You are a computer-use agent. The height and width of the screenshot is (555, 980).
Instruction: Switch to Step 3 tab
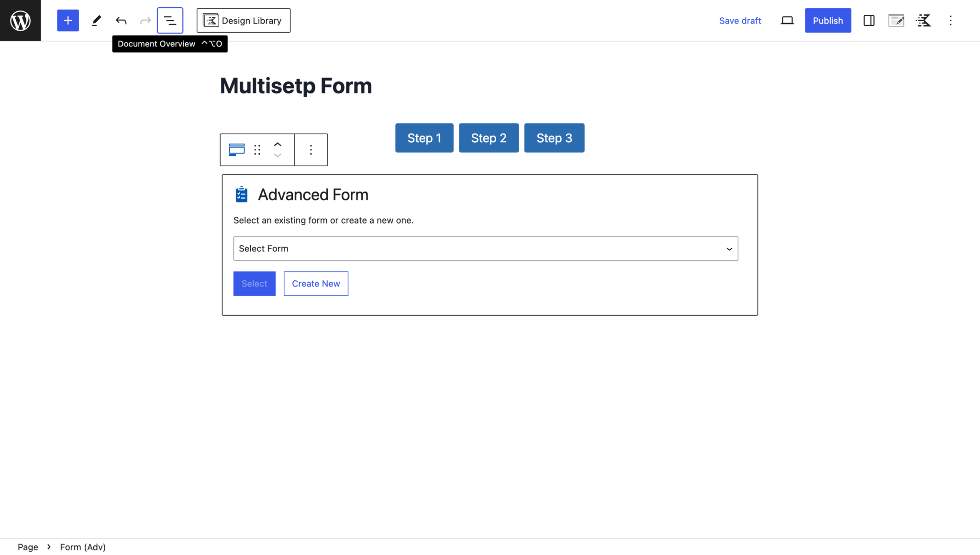pos(554,137)
